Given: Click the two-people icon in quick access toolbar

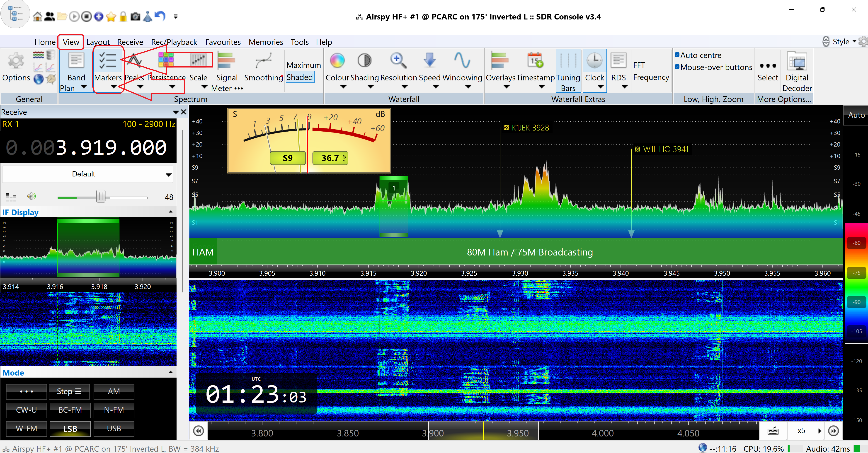Looking at the screenshot, I should [50, 16].
